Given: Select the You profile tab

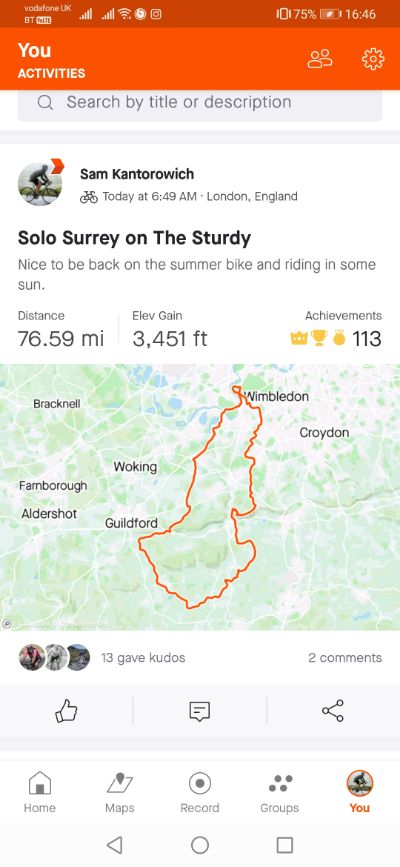Looking at the screenshot, I should (x=360, y=792).
